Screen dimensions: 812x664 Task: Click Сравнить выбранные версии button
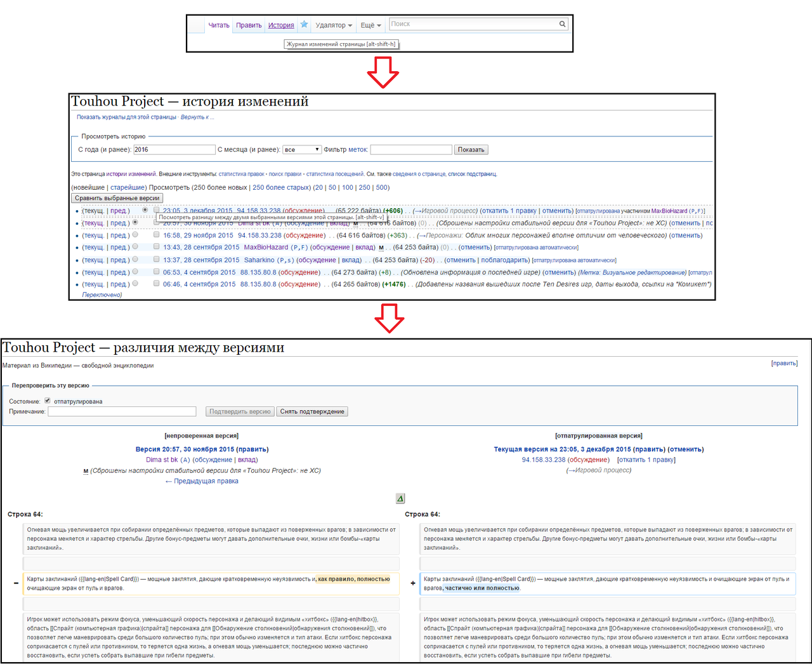coord(117,198)
